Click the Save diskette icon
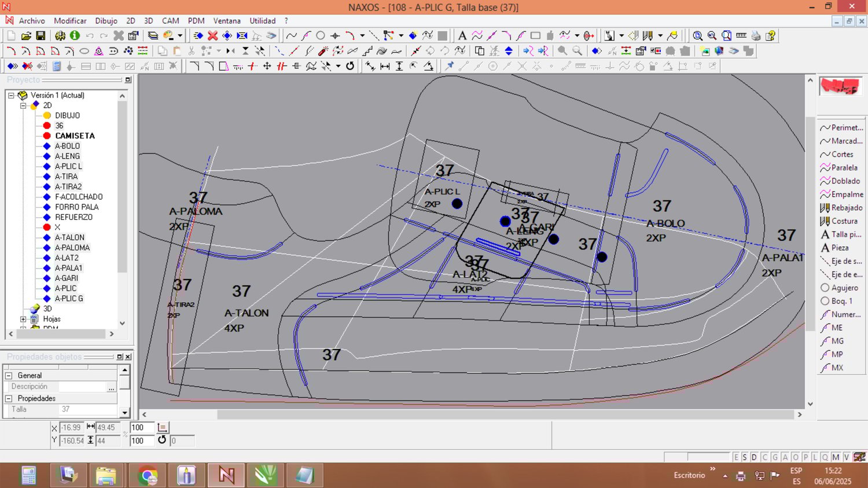Viewport: 868px width, 488px height. (41, 36)
